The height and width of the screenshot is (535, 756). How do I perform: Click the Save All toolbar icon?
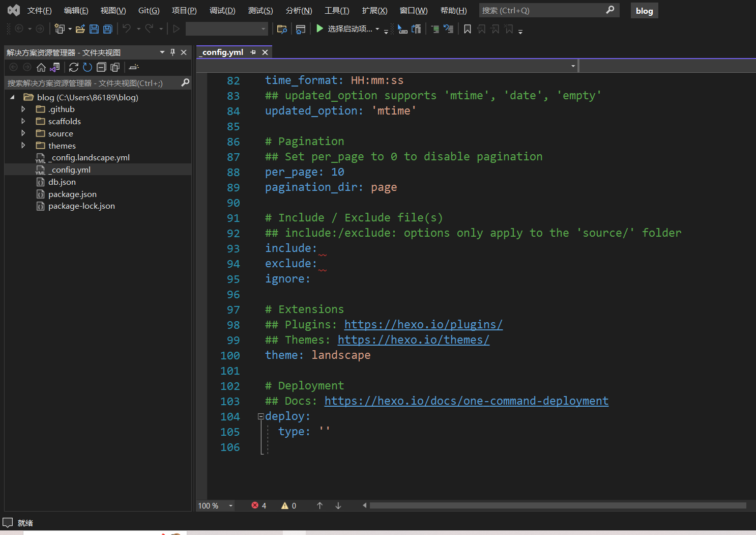tap(108, 29)
